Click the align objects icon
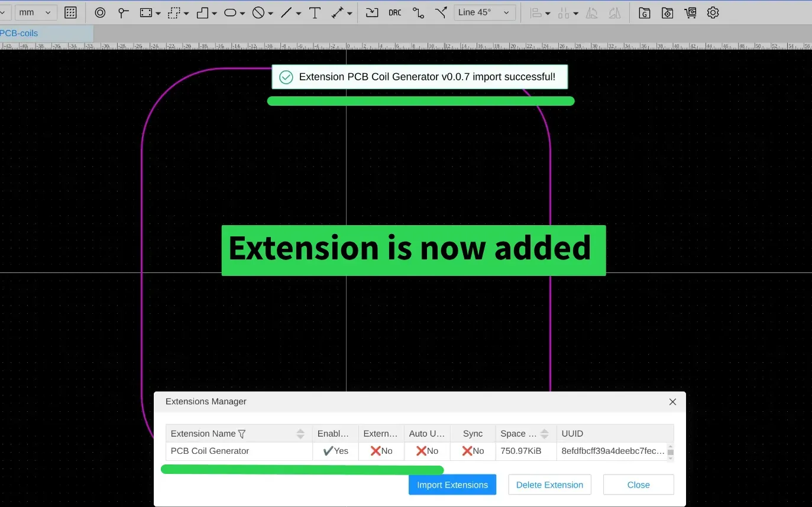Screen dimensions: 812x507 [536, 12]
